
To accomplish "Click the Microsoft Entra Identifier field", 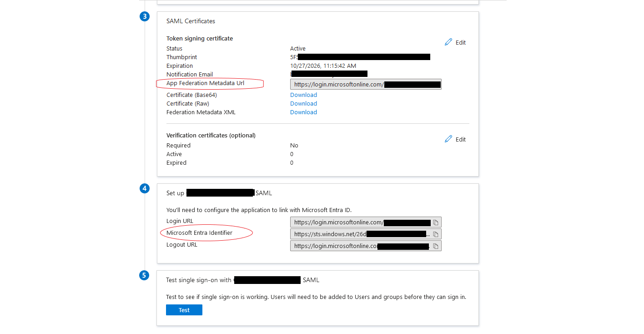I will coord(366,234).
